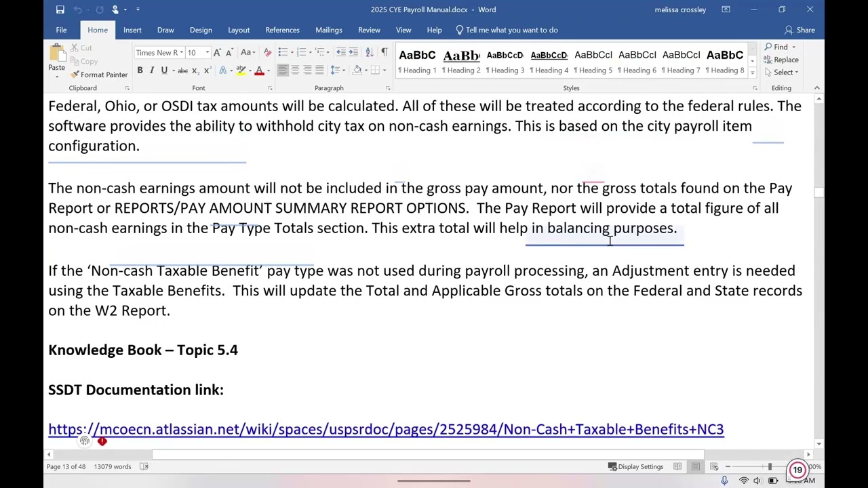
Task: Switch to Web Layout view
Action: click(x=714, y=466)
